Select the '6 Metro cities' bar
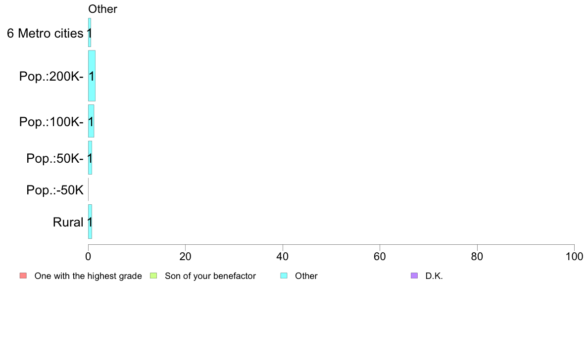Image resolution: width=588 pixels, height=364 pixels. coord(90,33)
